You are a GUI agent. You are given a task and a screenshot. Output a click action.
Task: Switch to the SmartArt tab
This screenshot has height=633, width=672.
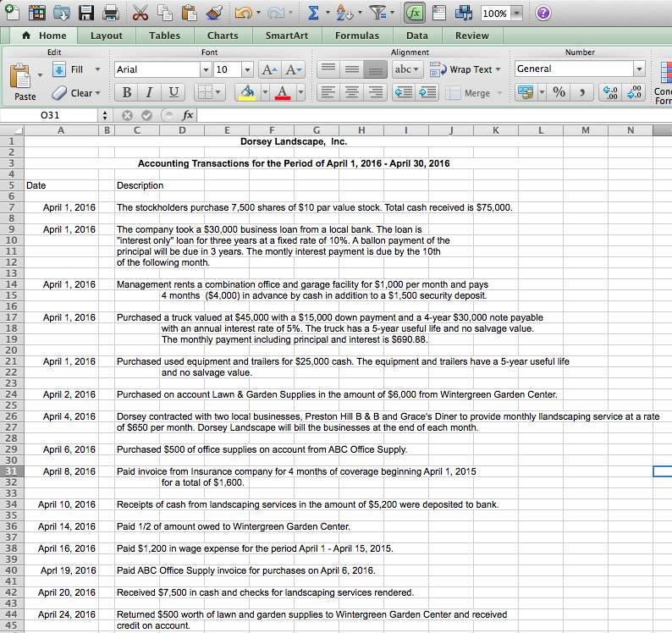[x=286, y=36]
